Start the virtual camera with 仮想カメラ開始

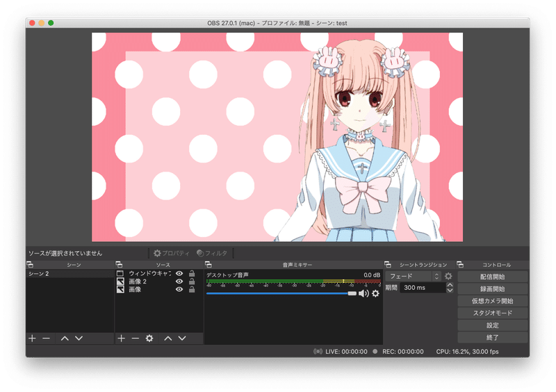(x=493, y=301)
